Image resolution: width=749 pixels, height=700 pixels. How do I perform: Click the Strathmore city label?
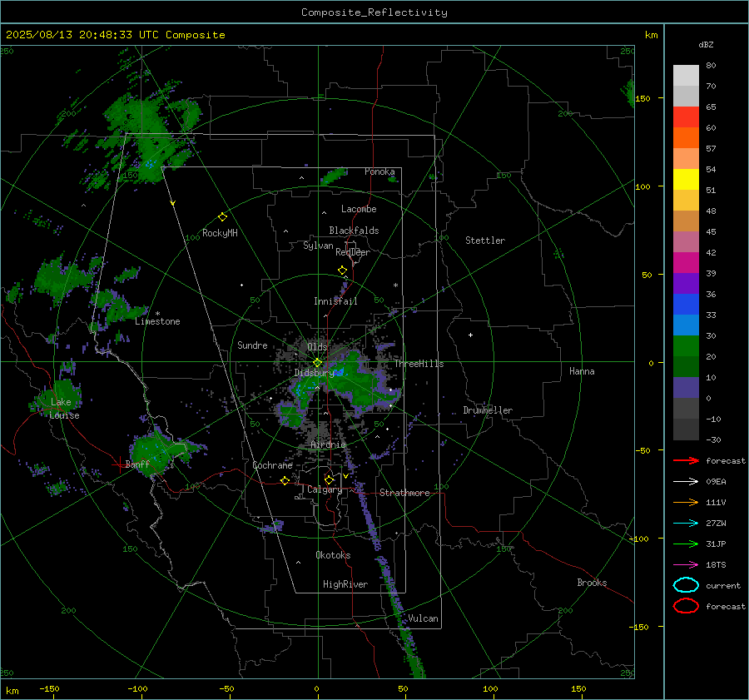pyautogui.click(x=404, y=493)
